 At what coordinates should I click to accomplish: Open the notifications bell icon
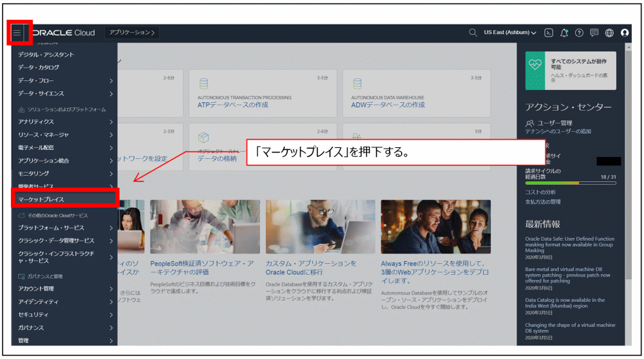pos(564,33)
